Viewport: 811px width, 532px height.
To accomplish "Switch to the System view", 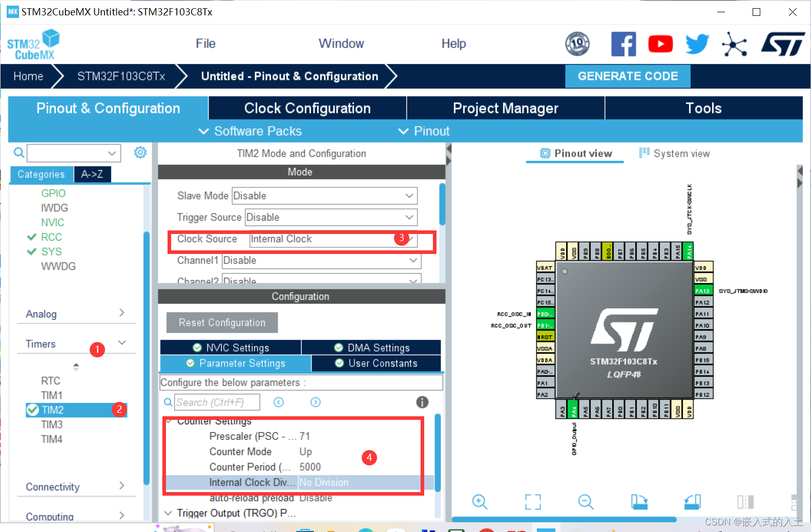I will 674,153.
